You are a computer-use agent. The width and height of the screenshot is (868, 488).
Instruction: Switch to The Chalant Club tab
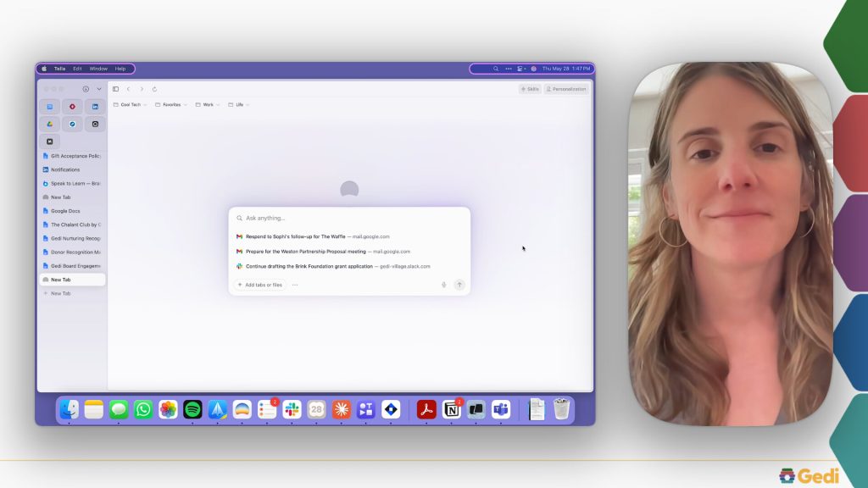point(73,225)
